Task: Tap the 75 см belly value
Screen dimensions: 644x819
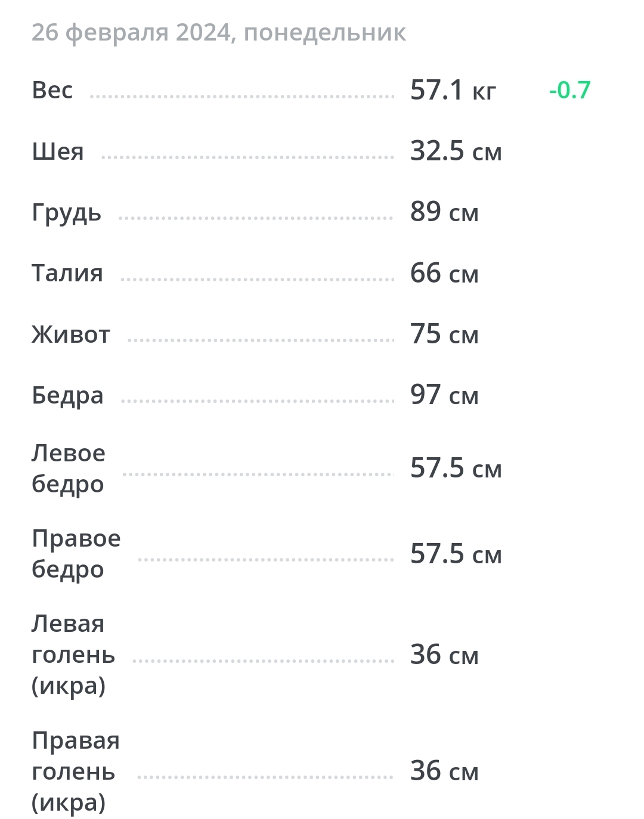Action: pos(444,335)
